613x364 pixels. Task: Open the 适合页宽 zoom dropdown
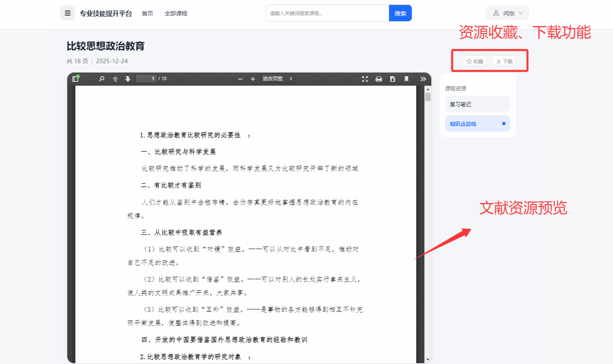(278, 79)
